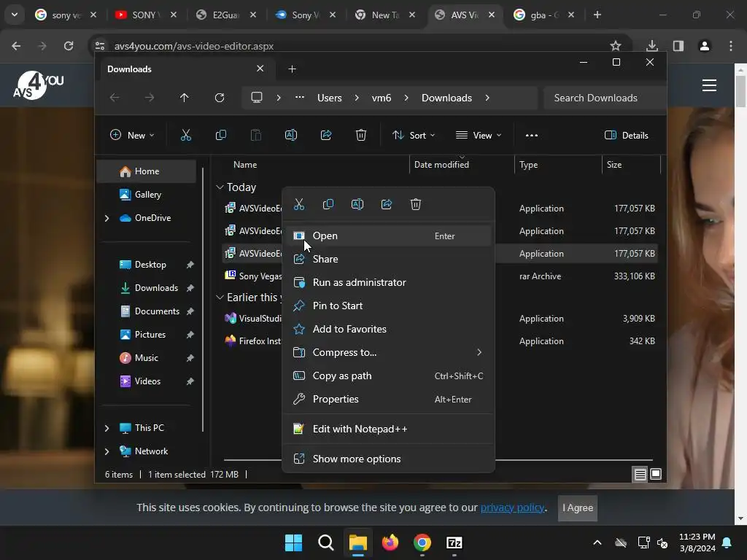Switch to details list view icon

(x=640, y=474)
